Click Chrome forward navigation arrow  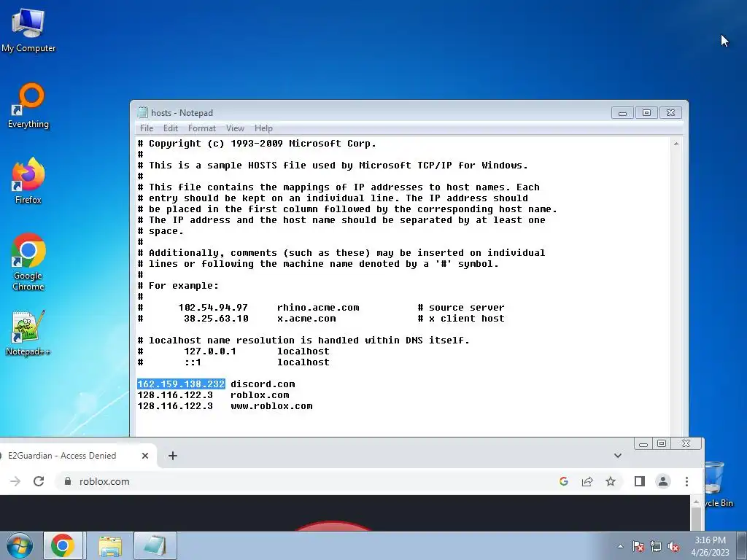pos(15,481)
